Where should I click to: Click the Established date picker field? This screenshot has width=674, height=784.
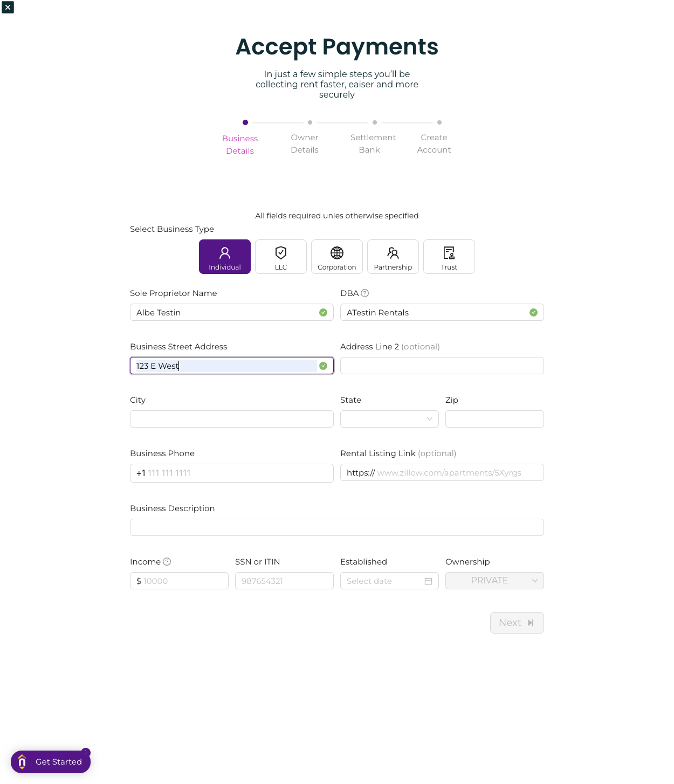point(389,581)
